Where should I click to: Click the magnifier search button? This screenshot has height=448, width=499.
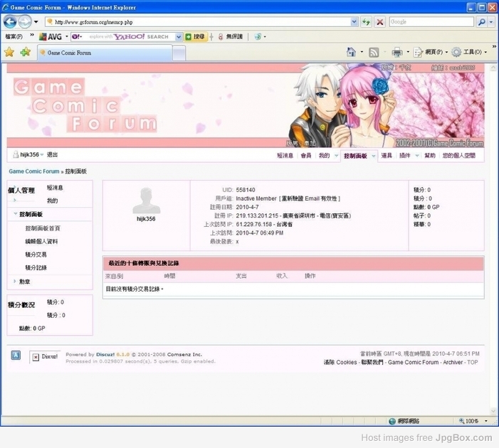pyautogui.click(x=481, y=22)
